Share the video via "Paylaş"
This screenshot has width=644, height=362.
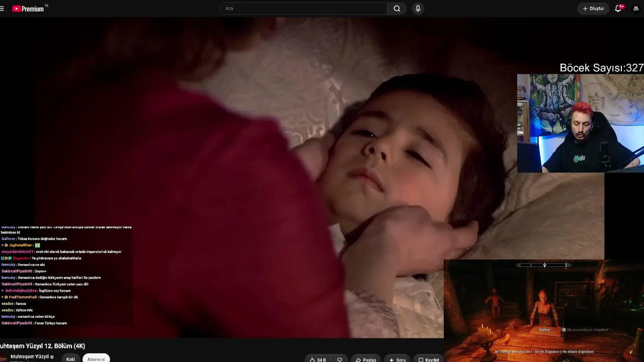366,359
